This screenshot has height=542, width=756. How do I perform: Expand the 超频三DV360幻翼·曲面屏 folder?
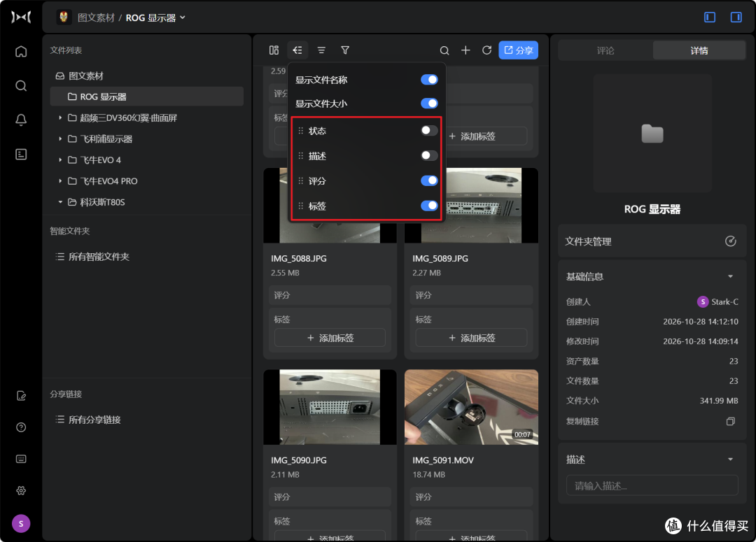60,117
